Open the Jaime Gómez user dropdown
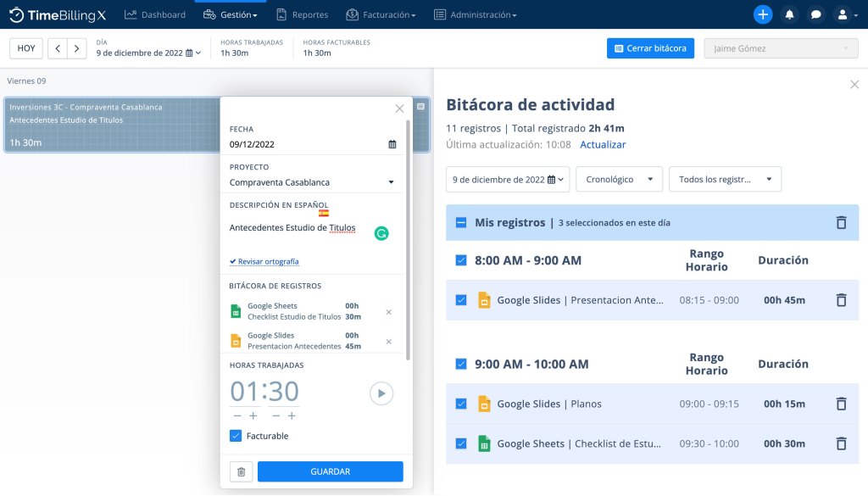This screenshot has width=868, height=496. click(781, 48)
